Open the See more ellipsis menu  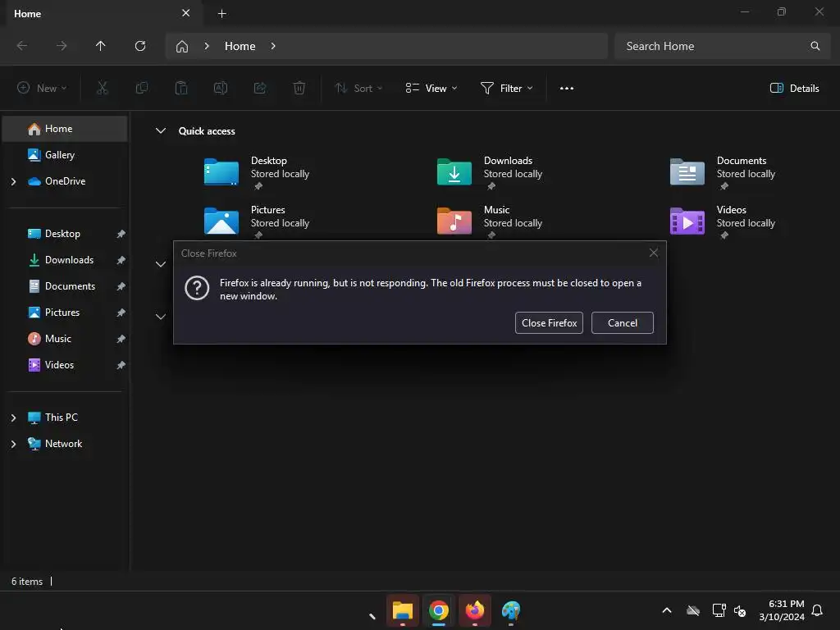click(566, 88)
